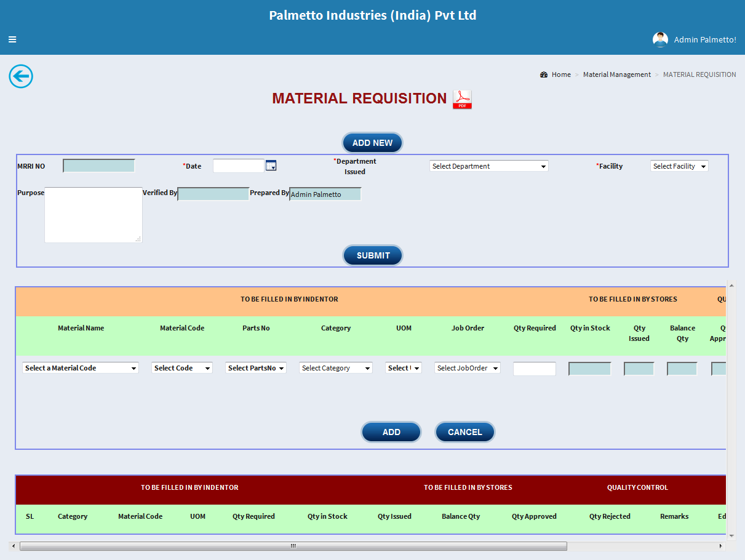Click the Qty in Stock field
Image resolution: width=745 pixels, height=560 pixels.
(590, 369)
